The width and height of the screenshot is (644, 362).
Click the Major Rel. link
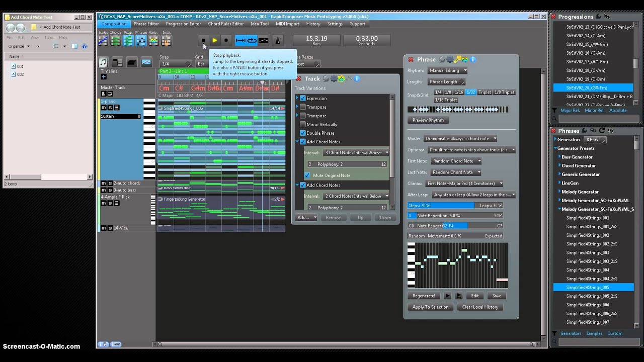click(570, 110)
